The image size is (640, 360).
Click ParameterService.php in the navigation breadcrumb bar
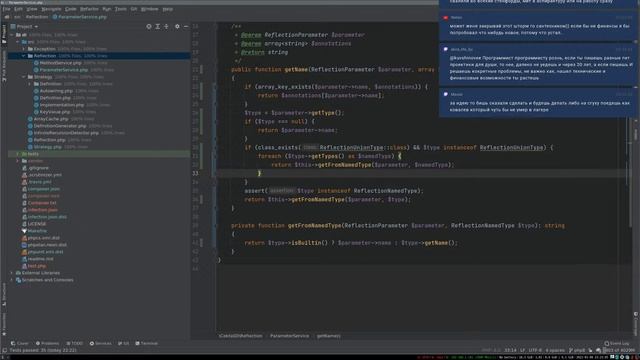coord(80,17)
